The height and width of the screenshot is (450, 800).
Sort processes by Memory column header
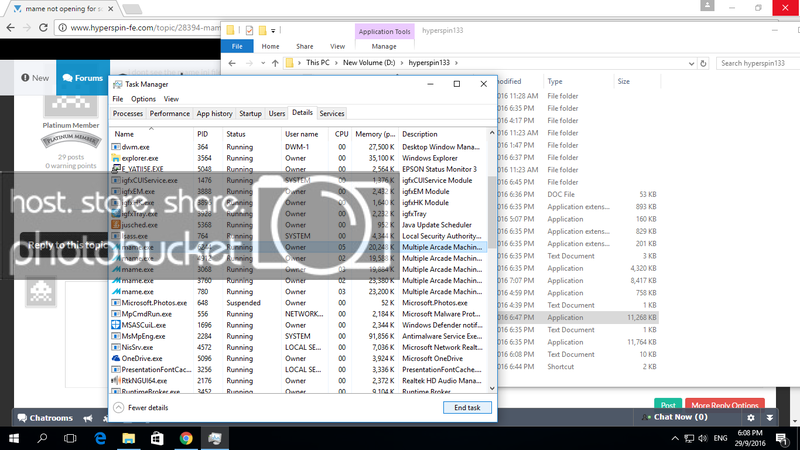pyautogui.click(x=375, y=133)
